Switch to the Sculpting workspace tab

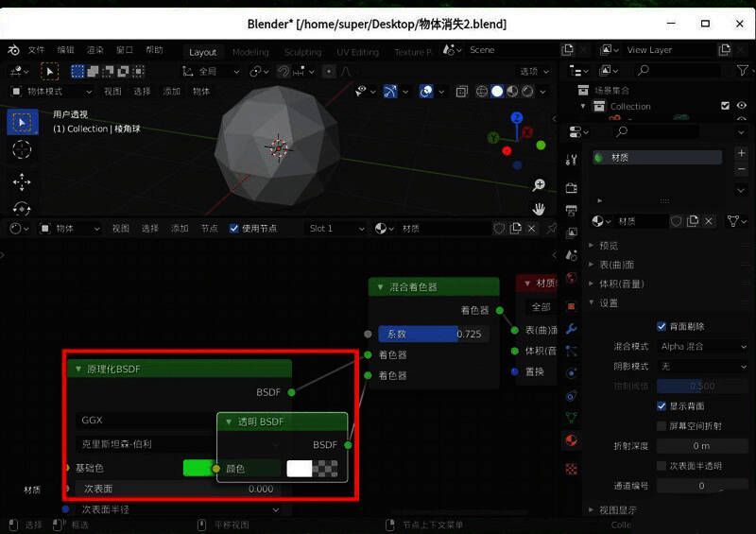(302, 52)
